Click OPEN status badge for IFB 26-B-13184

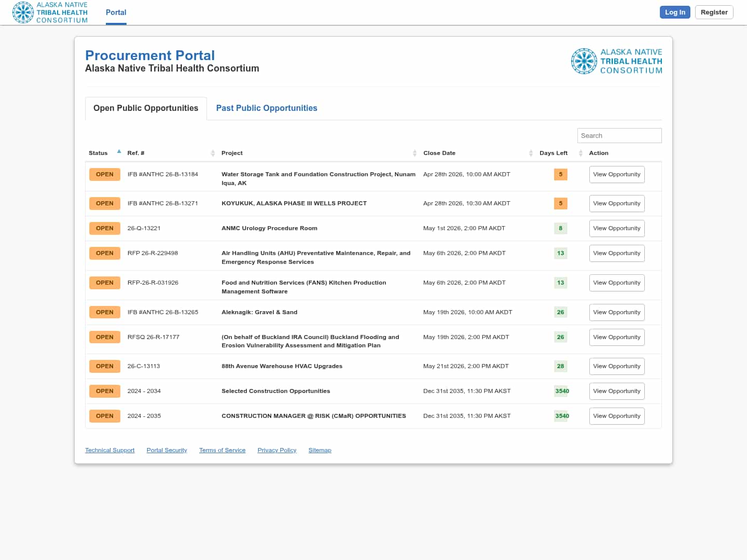click(105, 175)
